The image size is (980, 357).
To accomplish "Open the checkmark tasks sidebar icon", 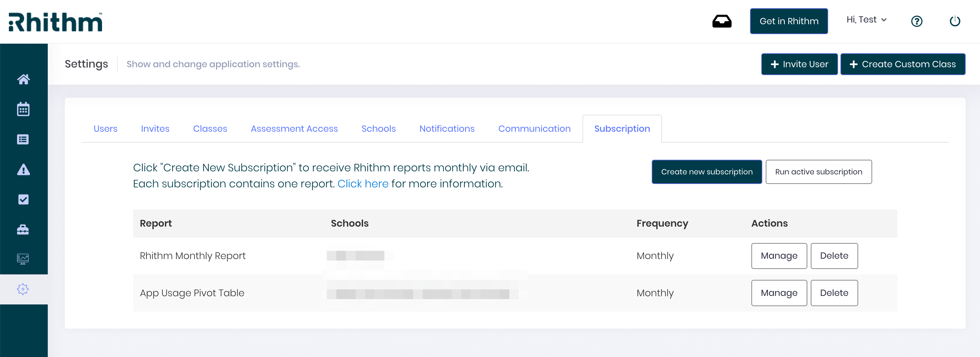I will click(23, 199).
